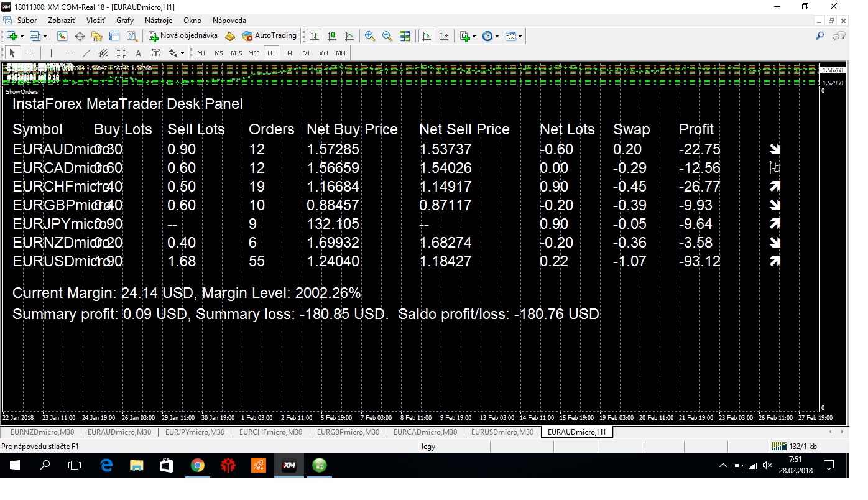Select the equidistant channel tool
Viewport: 868px width, 500px height.
(104, 53)
